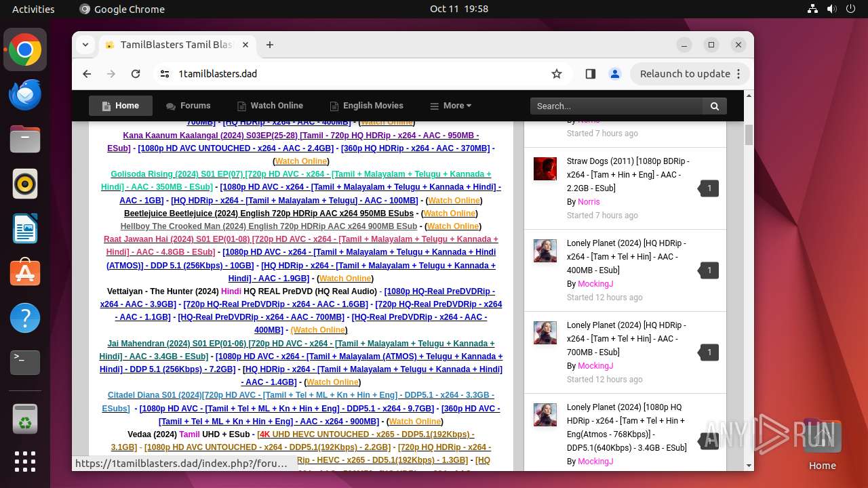Click reply count for Lonely Planet 700MB
The height and width of the screenshot is (488, 868).
[709, 352]
